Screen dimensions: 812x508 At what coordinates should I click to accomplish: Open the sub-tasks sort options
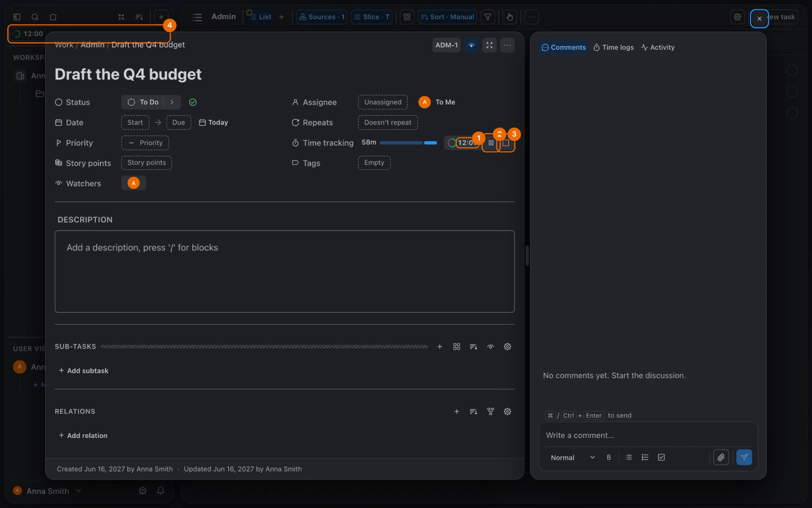click(x=473, y=346)
